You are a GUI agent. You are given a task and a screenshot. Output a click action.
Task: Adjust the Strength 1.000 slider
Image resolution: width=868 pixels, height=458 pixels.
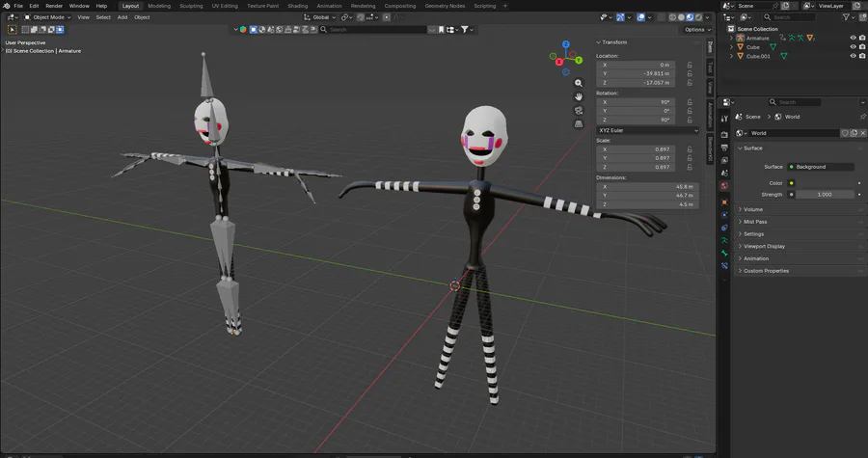pos(825,195)
